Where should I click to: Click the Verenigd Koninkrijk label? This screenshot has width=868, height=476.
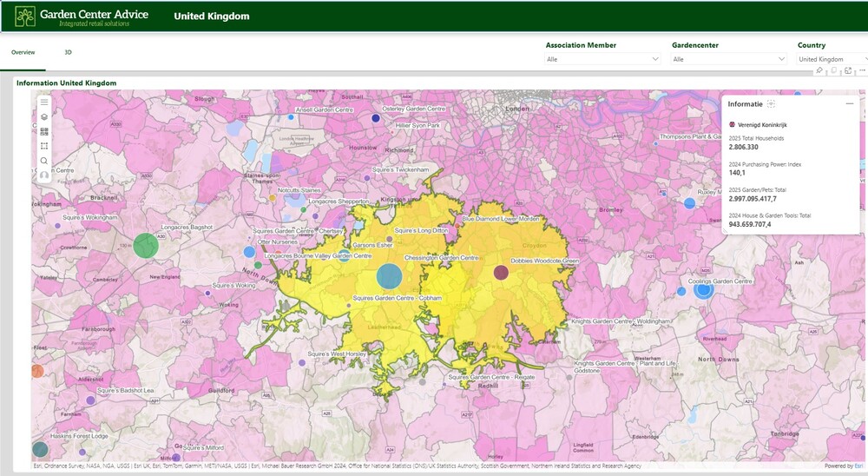point(762,125)
